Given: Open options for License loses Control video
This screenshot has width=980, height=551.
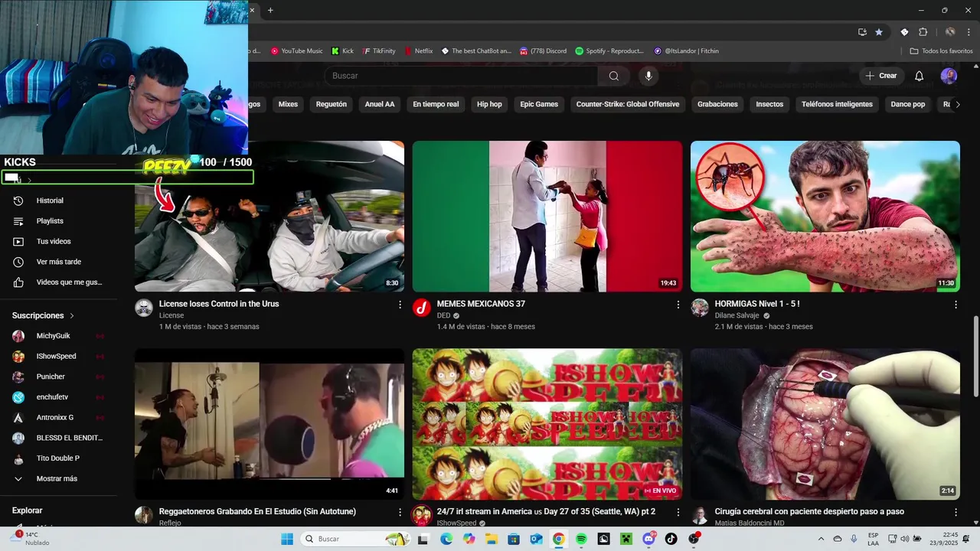Looking at the screenshot, I should tap(400, 305).
